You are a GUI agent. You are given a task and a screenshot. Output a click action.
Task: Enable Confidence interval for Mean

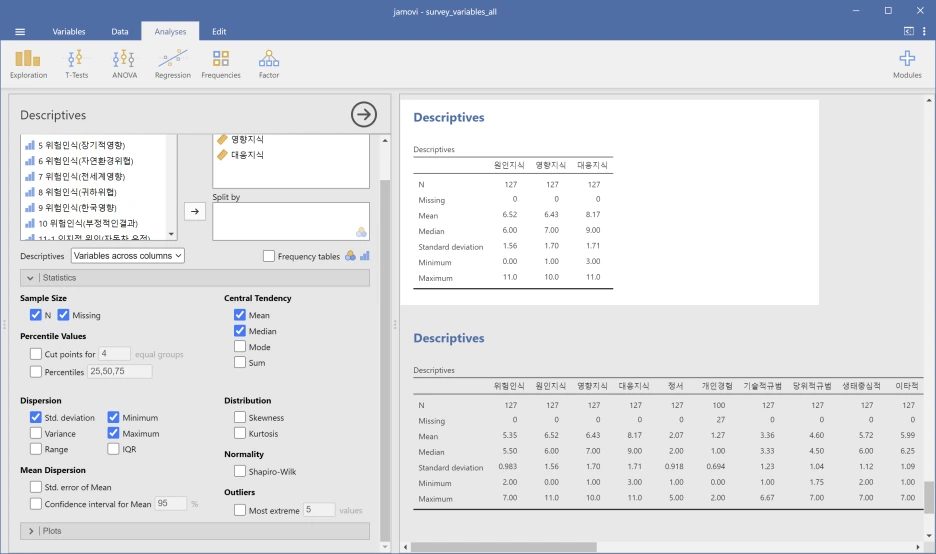[x=36, y=504]
